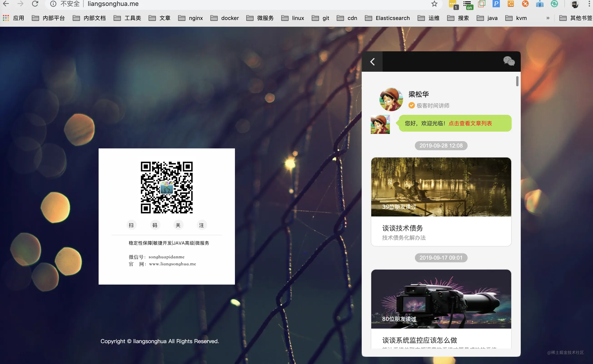Open the 应用 apps shortcut
Screen dimensions: 593x364
click(x=13, y=18)
